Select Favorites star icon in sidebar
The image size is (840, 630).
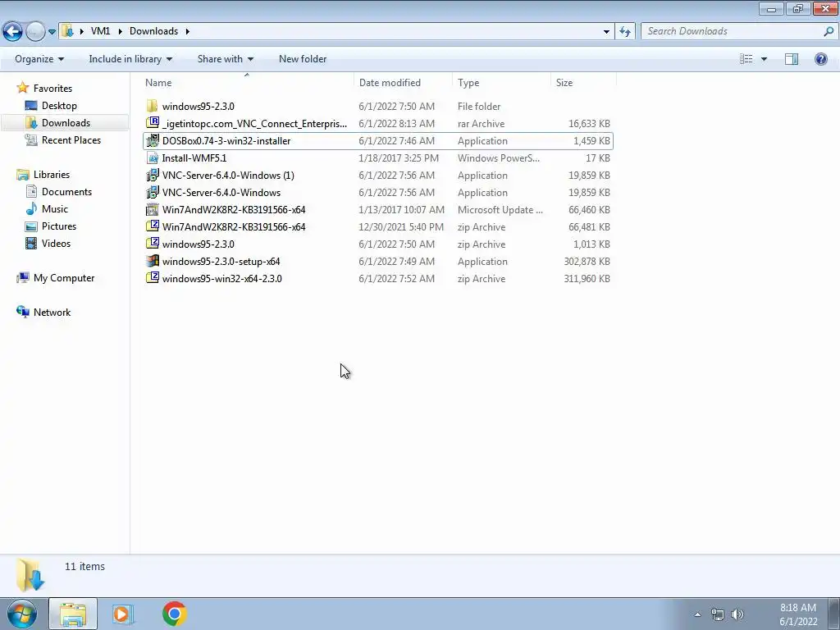tap(22, 88)
